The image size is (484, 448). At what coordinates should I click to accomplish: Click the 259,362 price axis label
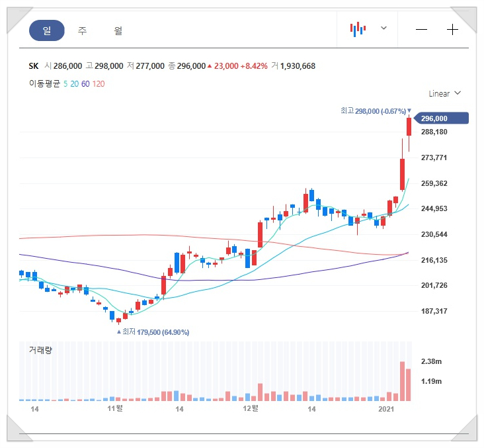click(x=434, y=183)
